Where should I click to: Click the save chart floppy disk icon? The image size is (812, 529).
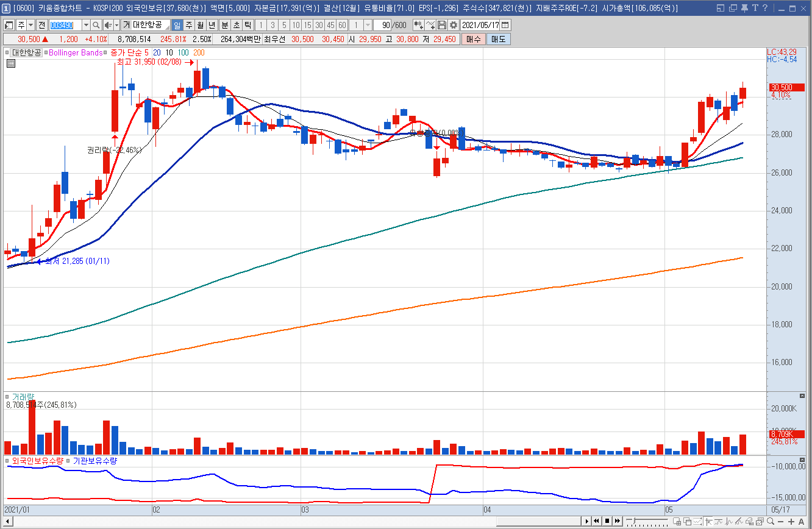click(x=442, y=25)
